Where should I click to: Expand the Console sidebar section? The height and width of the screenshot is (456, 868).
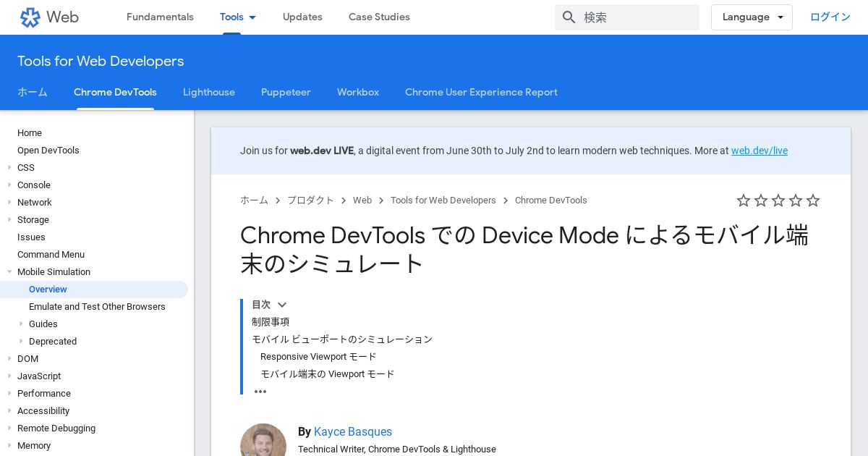tap(10, 185)
